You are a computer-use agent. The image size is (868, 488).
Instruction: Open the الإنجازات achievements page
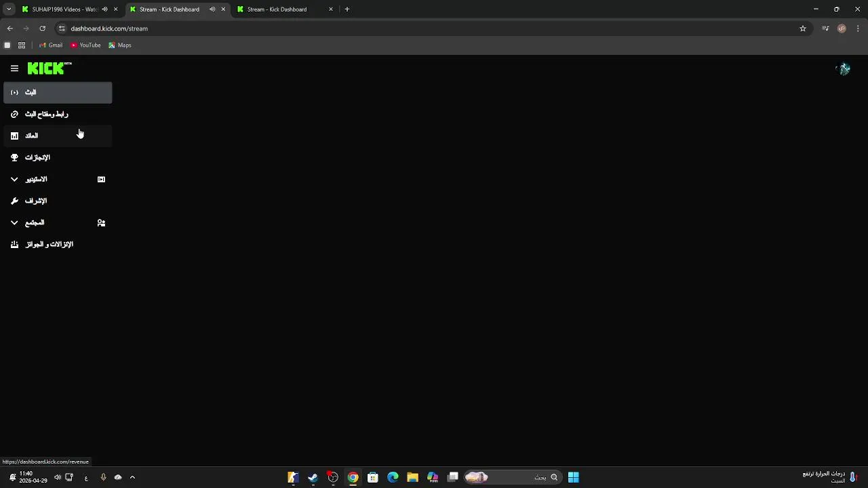pyautogui.click(x=58, y=157)
